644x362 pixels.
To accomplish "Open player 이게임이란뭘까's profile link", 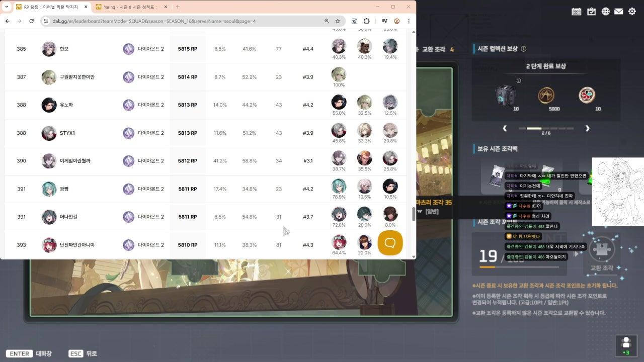I will pos(75,161).
